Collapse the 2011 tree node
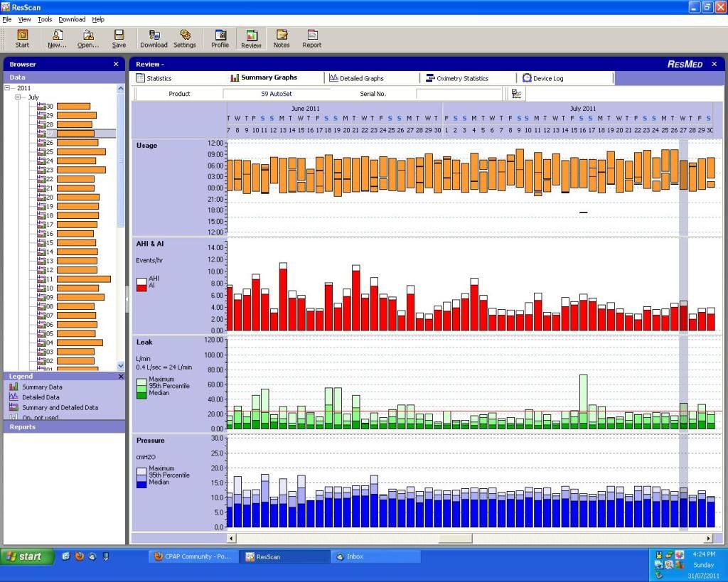Screen dimensions: 728x582 (x=8, y=88)
